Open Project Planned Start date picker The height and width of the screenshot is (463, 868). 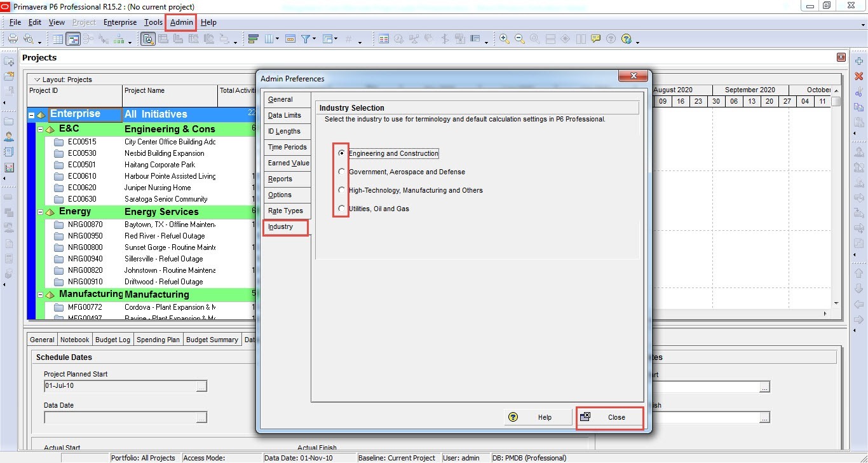[x=201, y=386]
